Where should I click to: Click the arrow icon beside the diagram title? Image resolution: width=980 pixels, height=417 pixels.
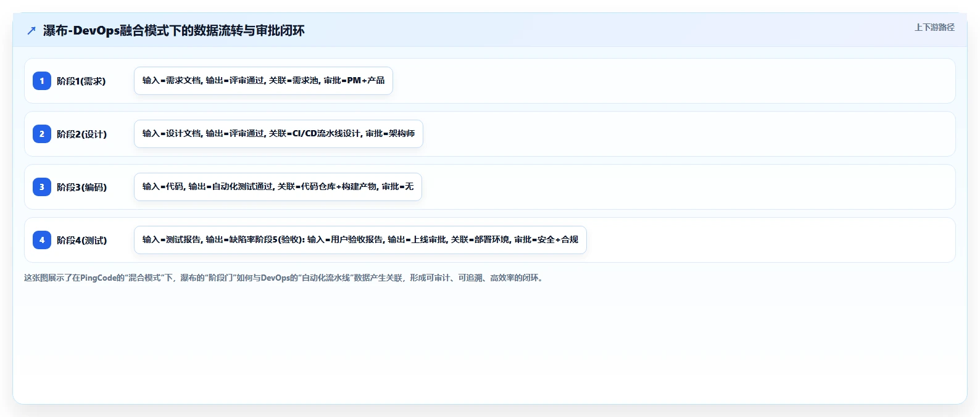coord(31,31)
